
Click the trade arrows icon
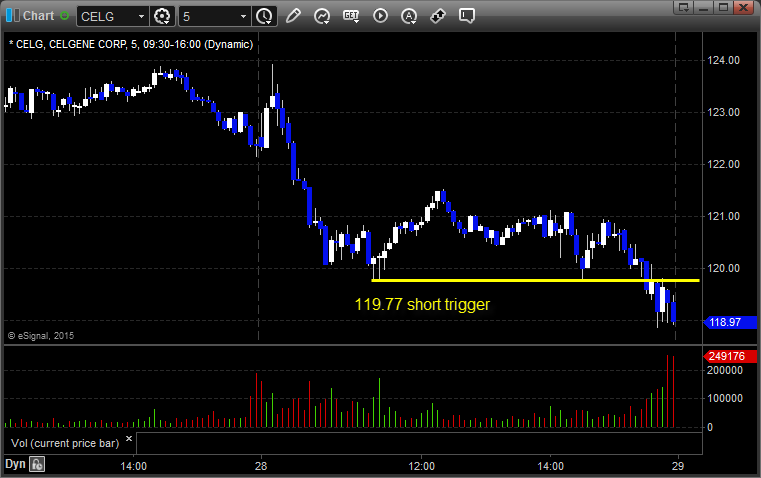pos(438,16)
